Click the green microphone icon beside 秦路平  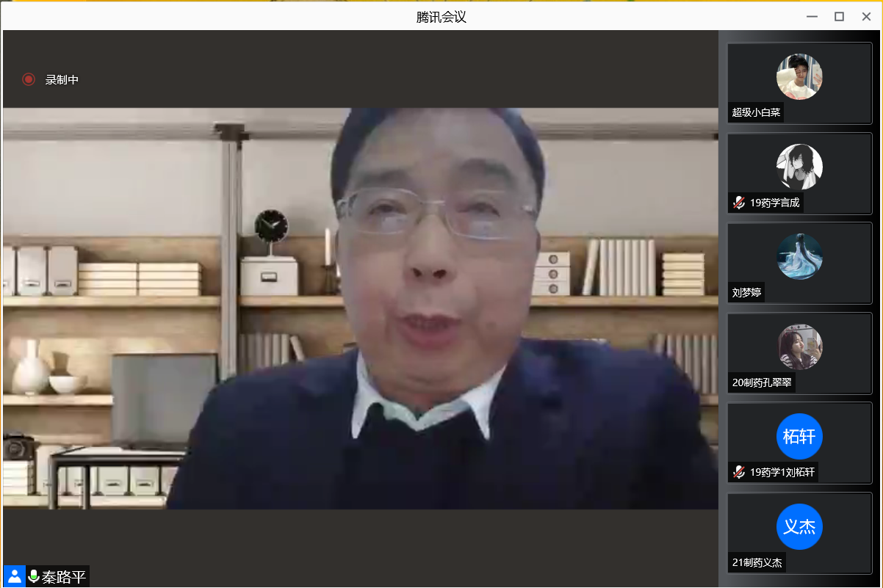[33, 576]
